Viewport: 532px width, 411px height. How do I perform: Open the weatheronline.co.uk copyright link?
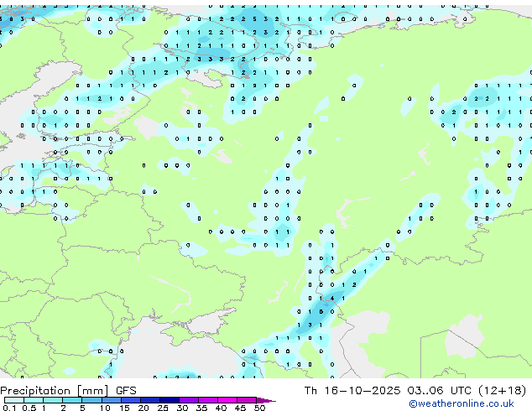pos(462,403)
